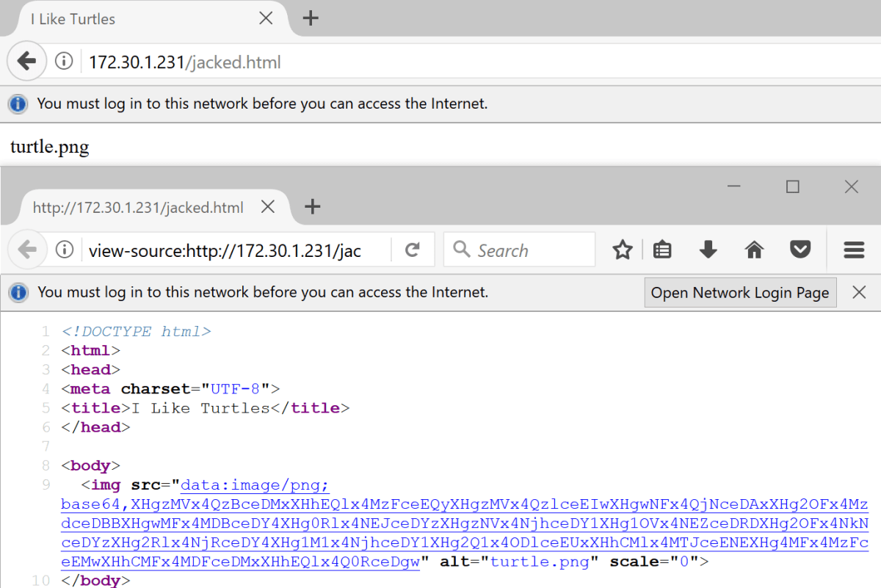Open the downloads arrow icon
The height and width of the screenshot is (588, 881).
pyautogui.click(x=708, y=250)
